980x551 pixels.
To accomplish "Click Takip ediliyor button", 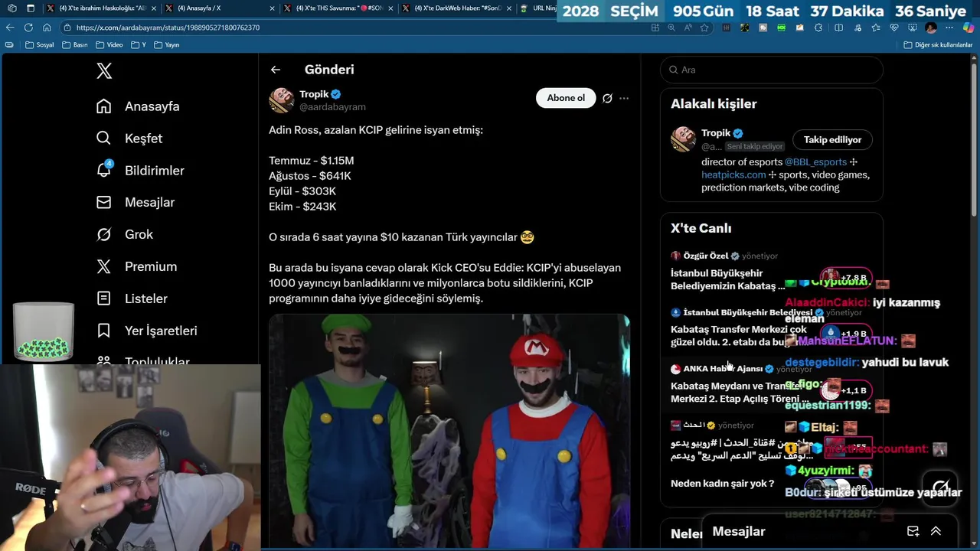I will point(832,139).
